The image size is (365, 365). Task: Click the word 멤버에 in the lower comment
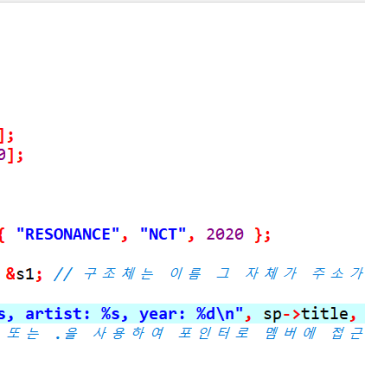290,333
